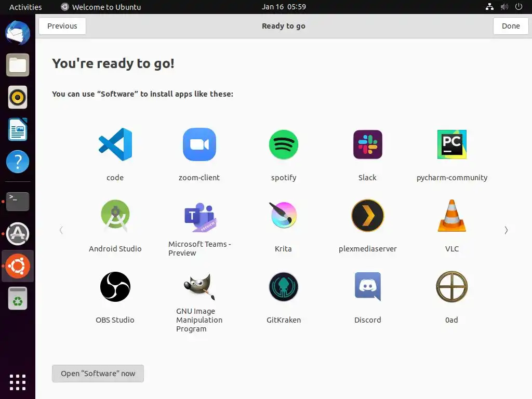The width and height of the screenshot is (532, 399).
Task: Open the Android Studio app icon
Action: point(115,216)
